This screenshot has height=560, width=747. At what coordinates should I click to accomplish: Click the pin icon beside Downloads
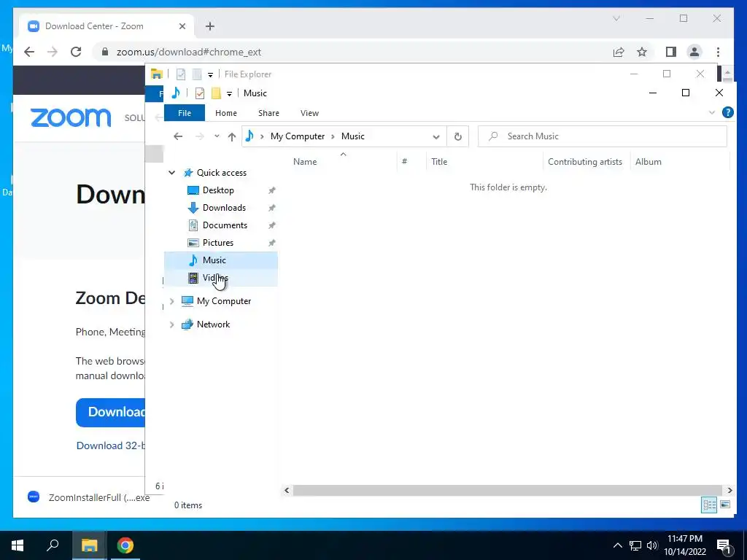click(x=271, y=208)
